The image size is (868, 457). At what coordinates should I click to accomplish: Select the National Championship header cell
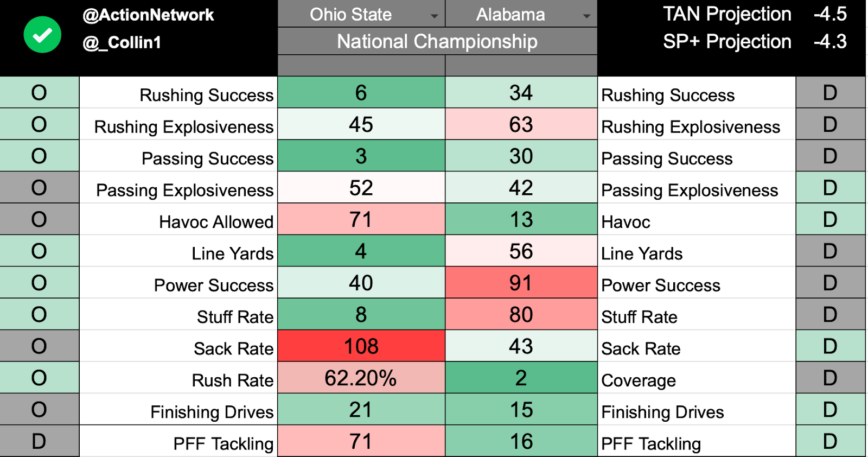tap(437, 41)
